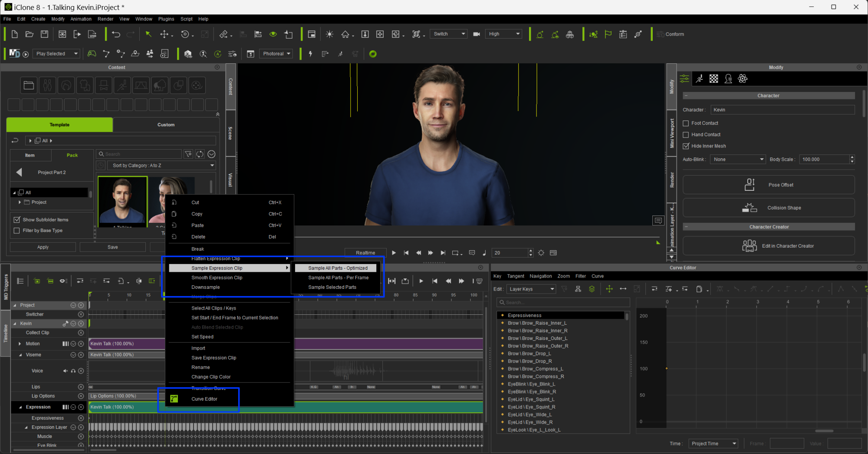Image resolution: width=868 pixels, height=454 pixels.
Task: Click the Apply button in Content panel
Action: pyautogui.click(x=43, y=247)
